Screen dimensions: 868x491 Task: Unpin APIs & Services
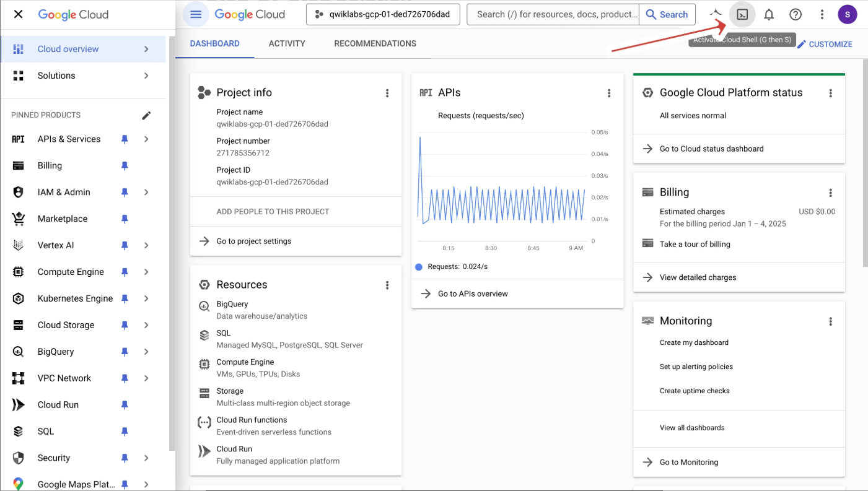click(125, 139)
